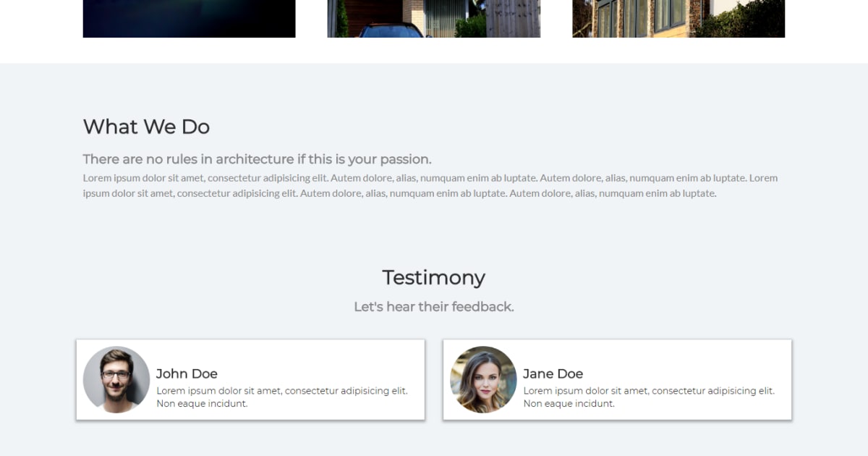Click John Doe's testimonial lorem ipsum text

coord(282,397)
